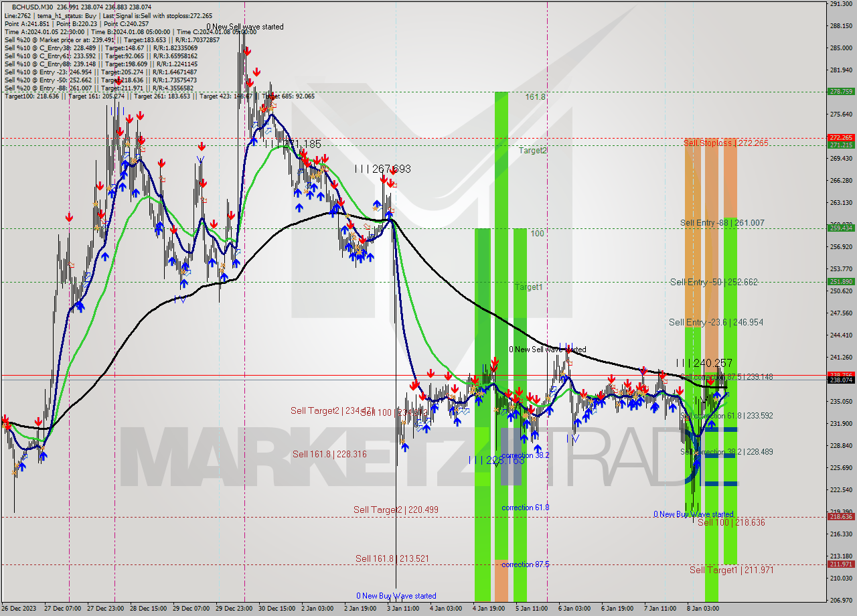Screen dimensions: 857x616
Task: Click the '8 Jan 03:00' time axis label
Action: 704,609
